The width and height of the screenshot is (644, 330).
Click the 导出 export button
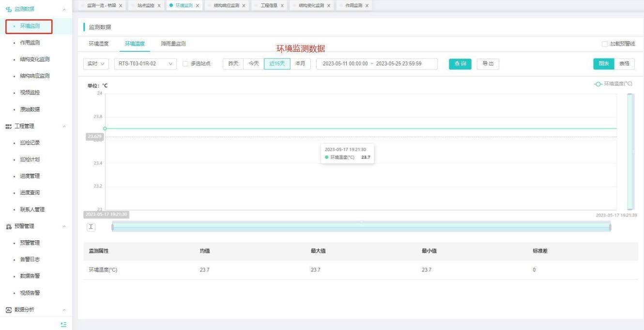click(x=488, y=64)
